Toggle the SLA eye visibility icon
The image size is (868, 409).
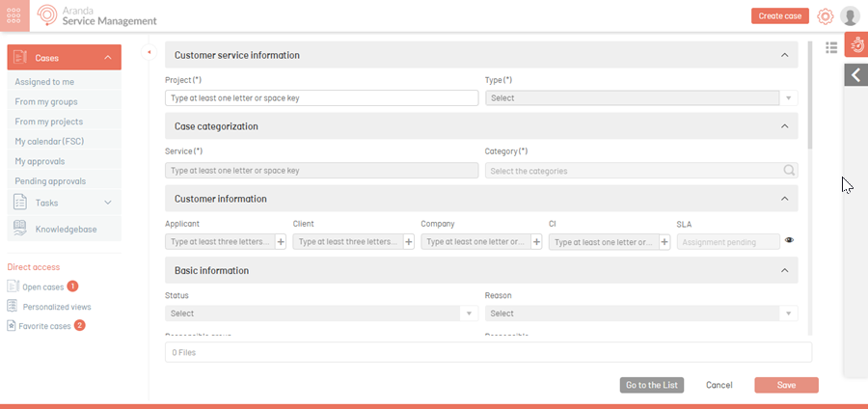coord(790,241)
